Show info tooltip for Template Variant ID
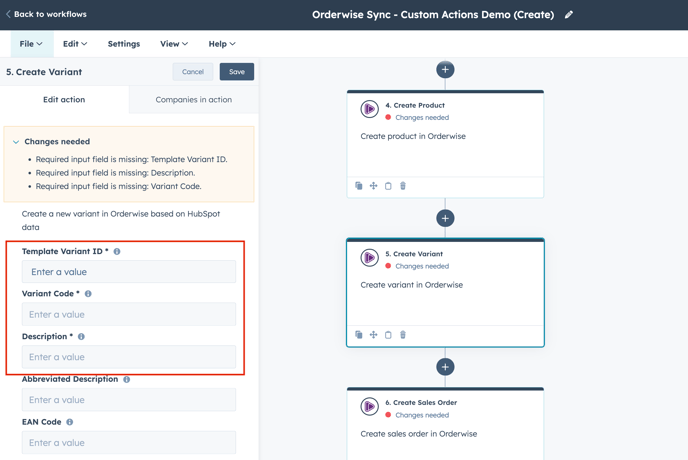This screenshot has height=460, width=688. tap(117, 252)
